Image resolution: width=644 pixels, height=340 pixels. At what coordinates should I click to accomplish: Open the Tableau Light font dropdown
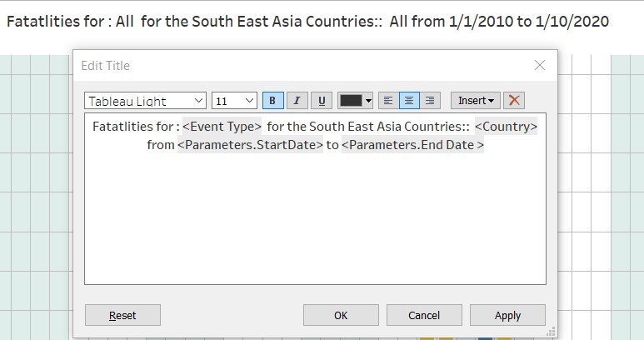(x=145, y=101)
